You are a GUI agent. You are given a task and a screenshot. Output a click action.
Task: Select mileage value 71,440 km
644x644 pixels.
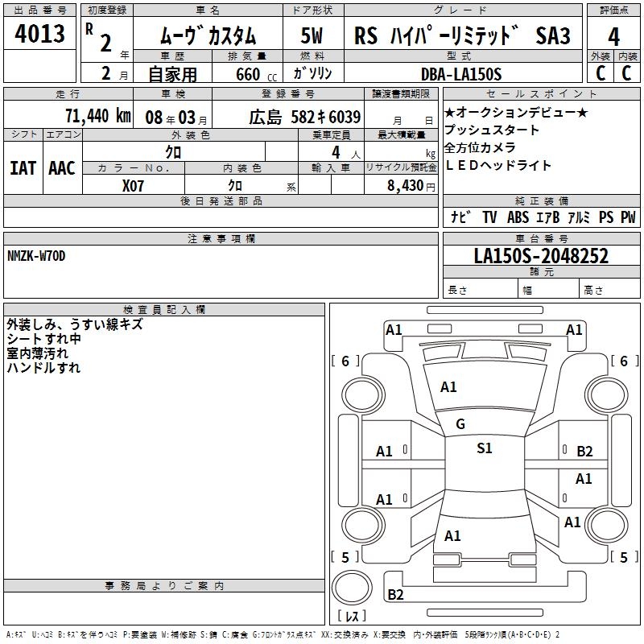tap(97, 116)
